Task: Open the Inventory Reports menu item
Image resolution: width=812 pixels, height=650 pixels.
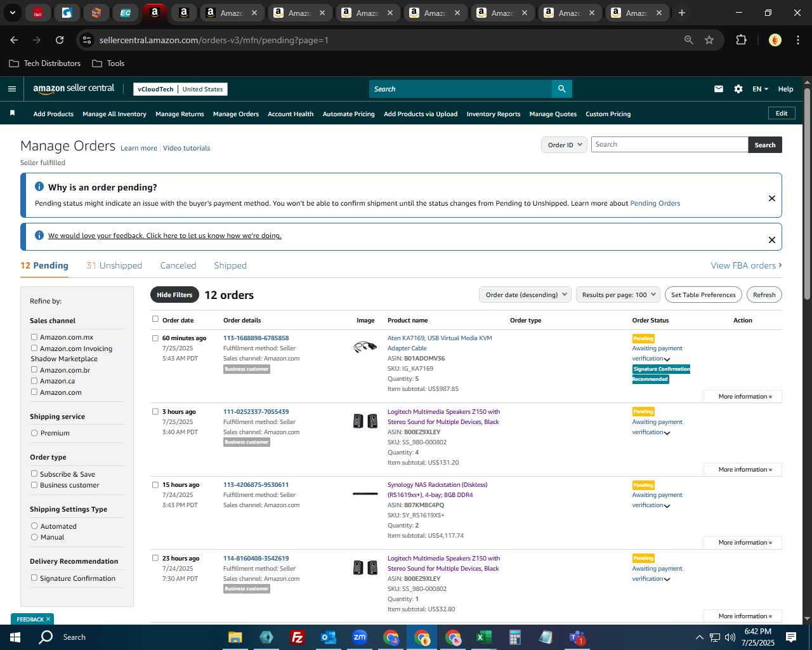Action: 494,114
